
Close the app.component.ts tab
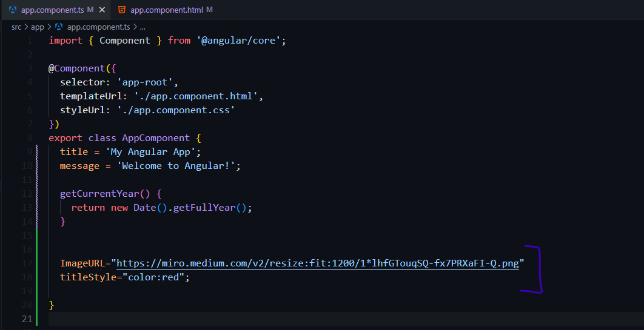pos(102,10)
